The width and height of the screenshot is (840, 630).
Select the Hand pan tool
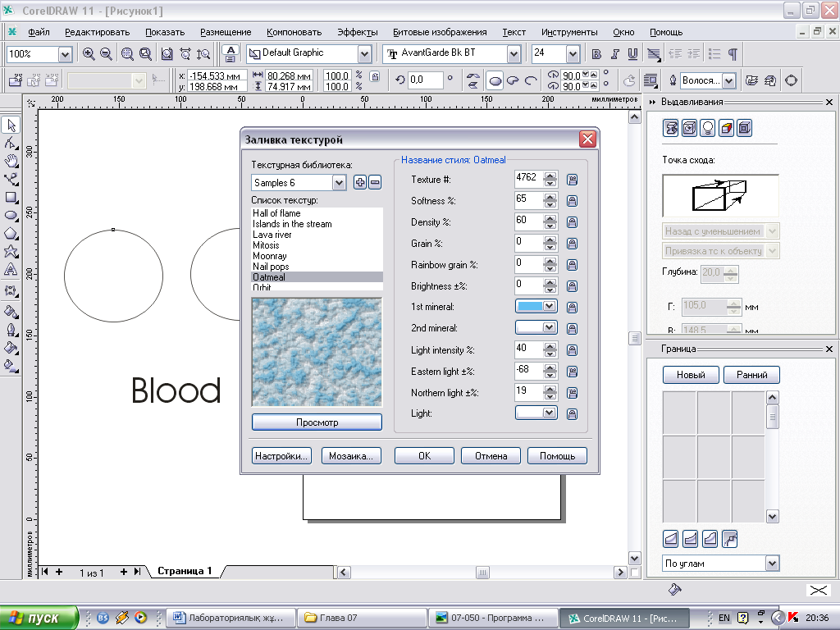pos(11,161)
